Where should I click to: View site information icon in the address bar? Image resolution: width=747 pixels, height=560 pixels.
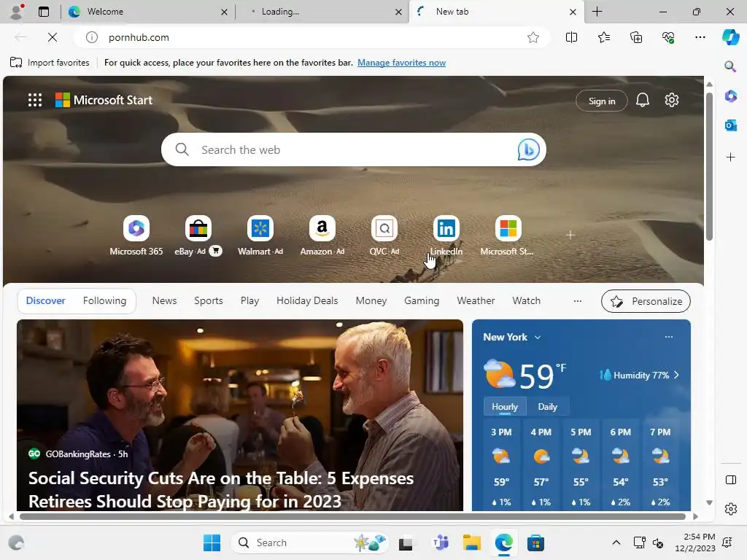pyautogui.click(x=91, y=37)
